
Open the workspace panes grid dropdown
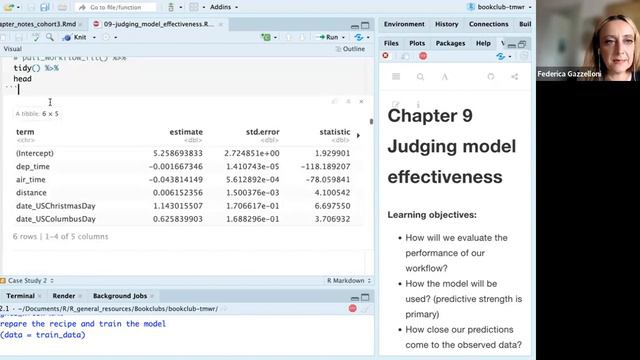(x=204, y=7)
